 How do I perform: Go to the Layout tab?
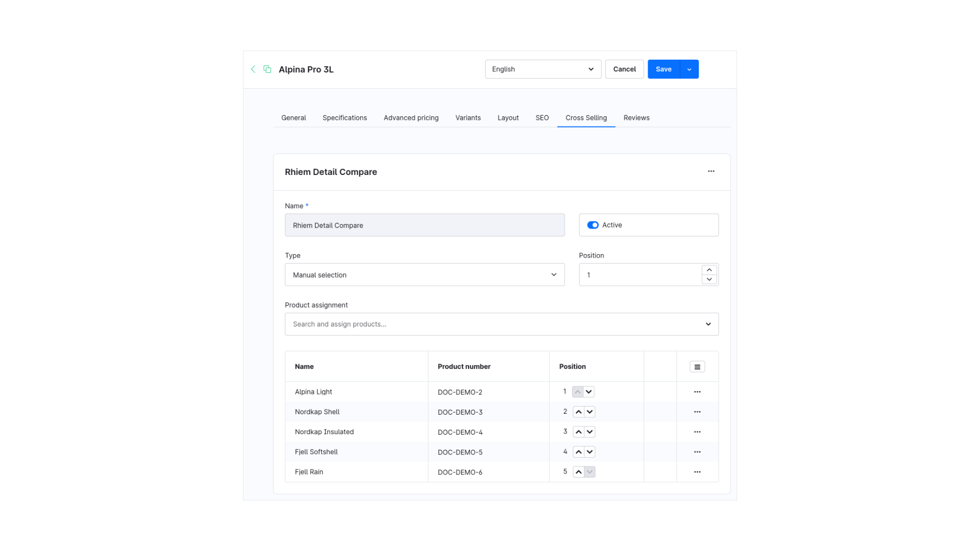[x=508, y=118]
